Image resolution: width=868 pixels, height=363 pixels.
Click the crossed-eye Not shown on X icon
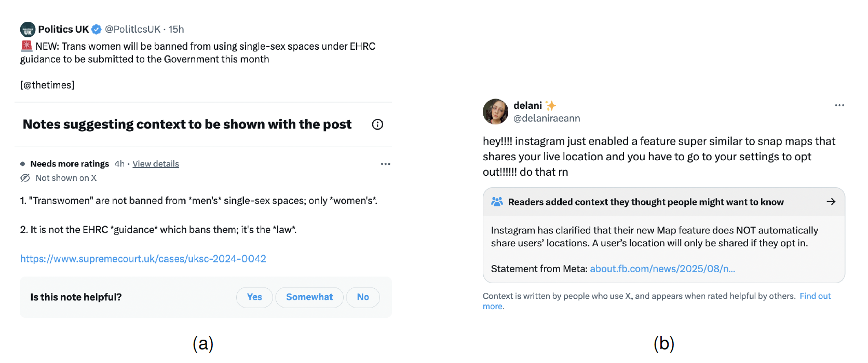25,178
